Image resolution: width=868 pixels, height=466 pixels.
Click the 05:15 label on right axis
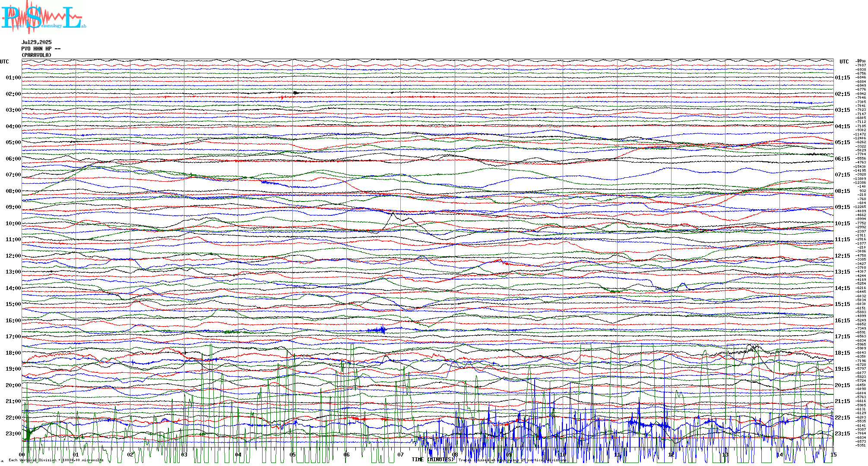[843, 142]
